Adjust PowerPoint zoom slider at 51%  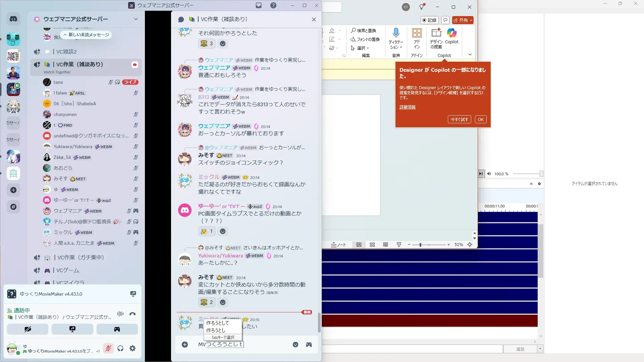tap(420, 245)
